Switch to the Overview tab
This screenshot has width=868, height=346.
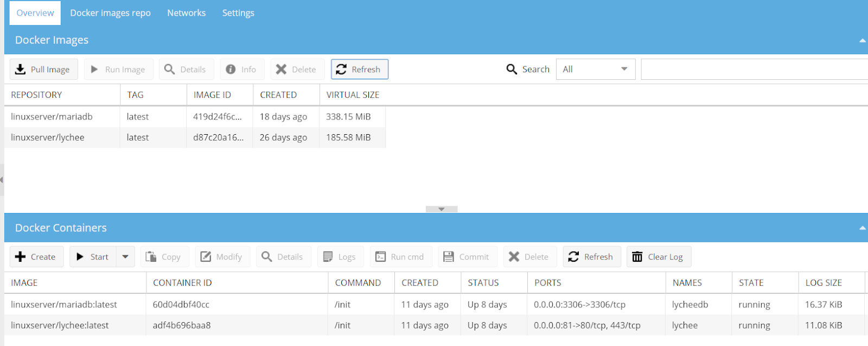pos(35,13)
